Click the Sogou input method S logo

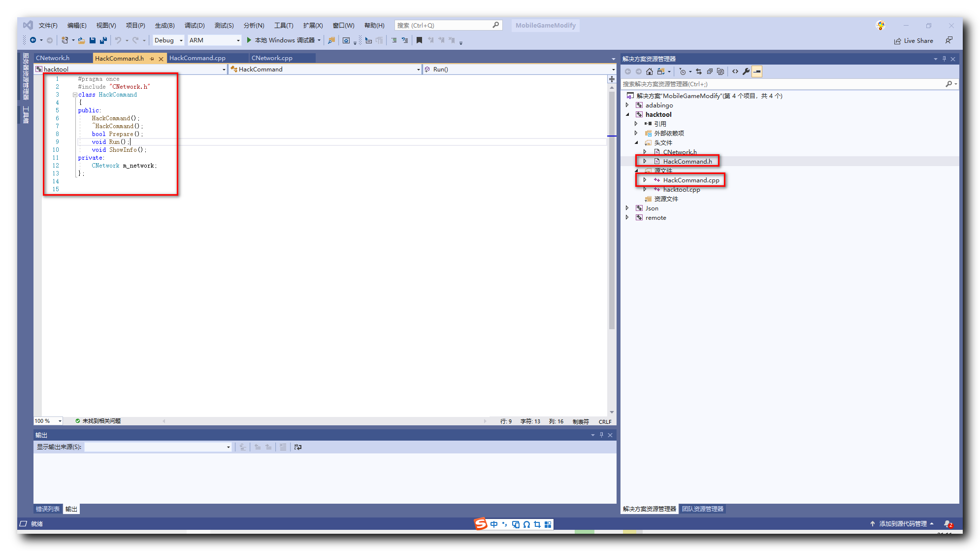click(x=480, y=524)
